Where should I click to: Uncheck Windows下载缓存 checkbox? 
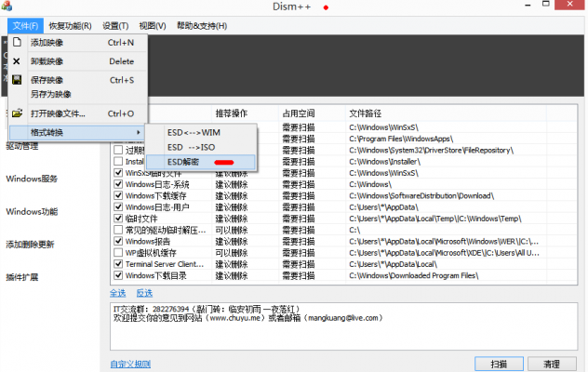tap(118, 195)
